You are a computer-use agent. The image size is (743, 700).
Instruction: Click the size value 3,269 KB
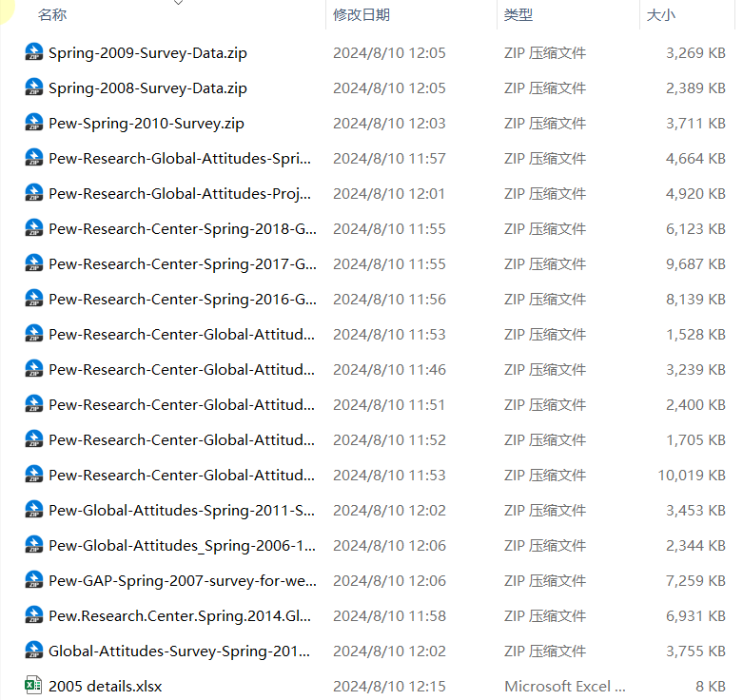click(x=695, y=52)
